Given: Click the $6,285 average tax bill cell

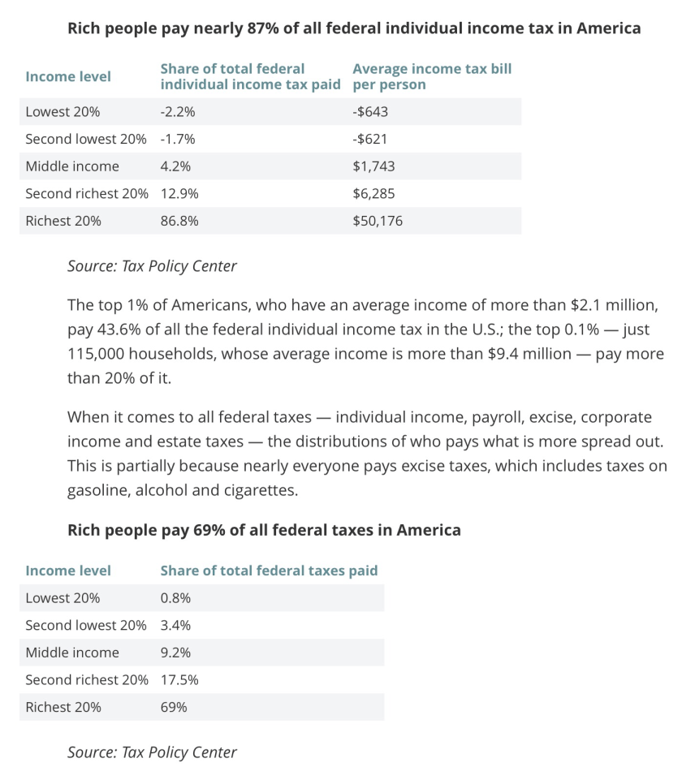Looking at the screenshot, I should (x=373, y=194).
